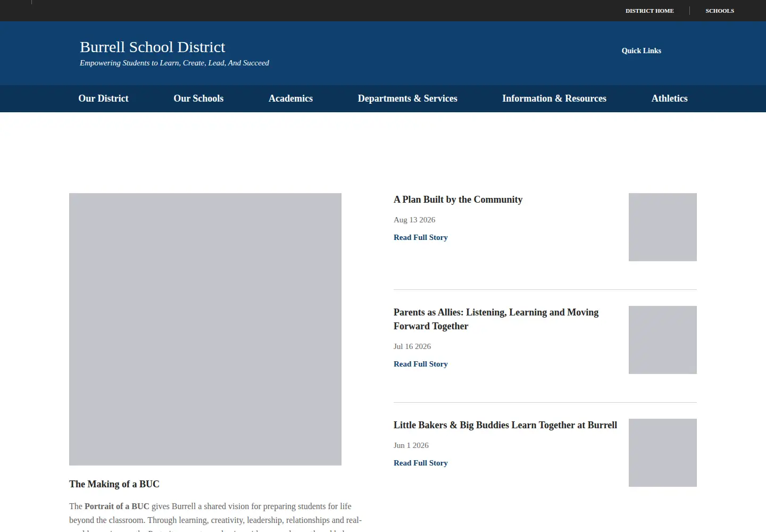Read Full Story for Jun 1 2026 article
766x532 pixels.
421,463
